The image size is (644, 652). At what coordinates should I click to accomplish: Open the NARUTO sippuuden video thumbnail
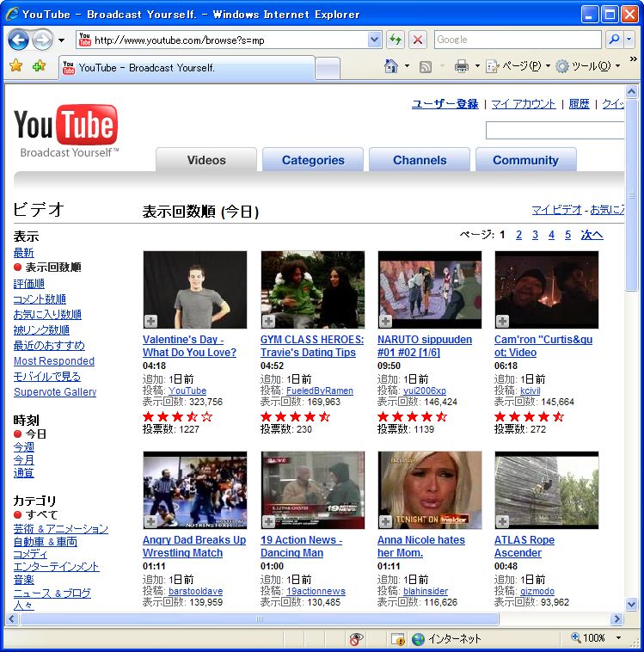click(x=429, y=290)
